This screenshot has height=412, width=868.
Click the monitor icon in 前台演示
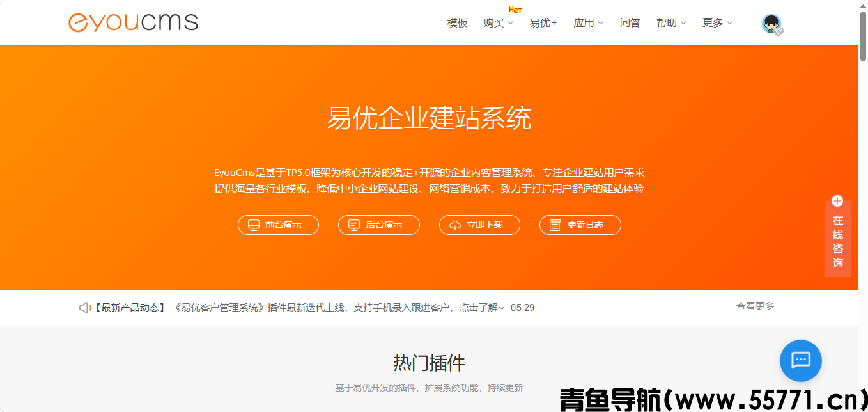tap(254, 225)
